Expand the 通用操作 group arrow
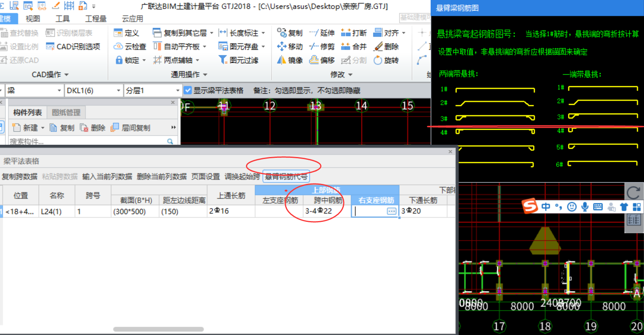This screenshot has width=644, height=335. (x=205, y=74)
